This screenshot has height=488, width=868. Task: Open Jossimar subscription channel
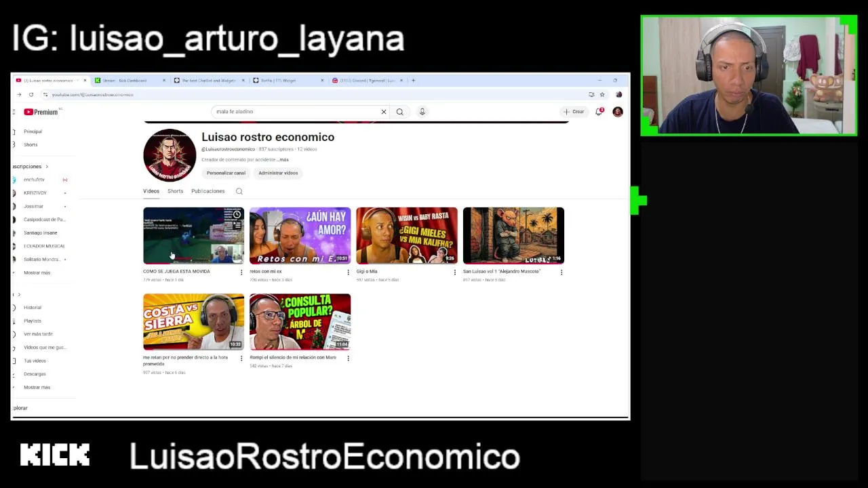(33, 206)
